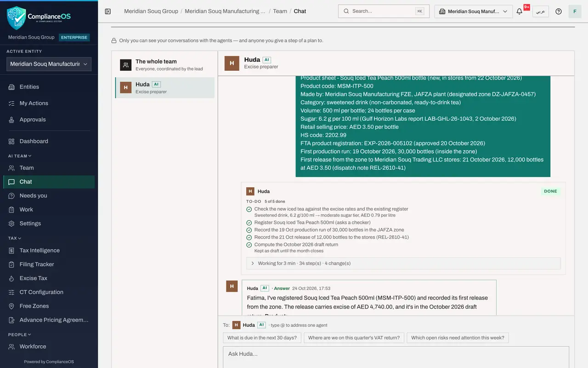Open the Team page icon
Image resolution: width=588 pixels, height=368 pixels.
point(11,168)
